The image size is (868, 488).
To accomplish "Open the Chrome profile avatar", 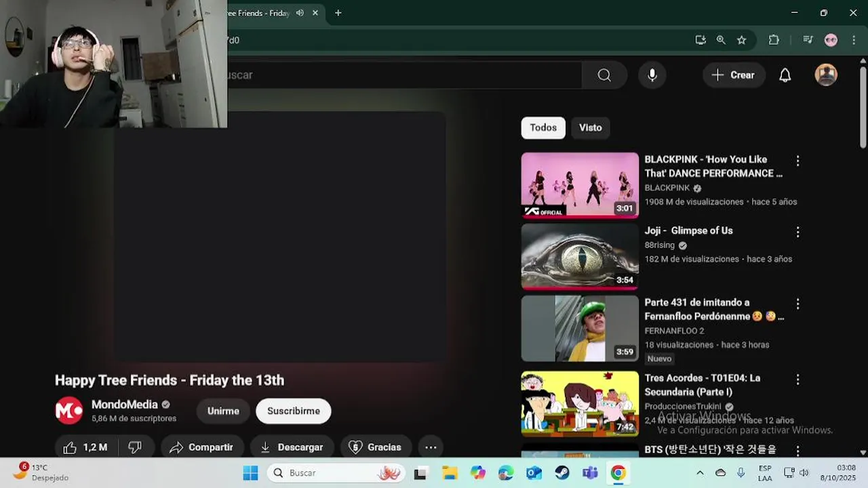I will (831, 40).
